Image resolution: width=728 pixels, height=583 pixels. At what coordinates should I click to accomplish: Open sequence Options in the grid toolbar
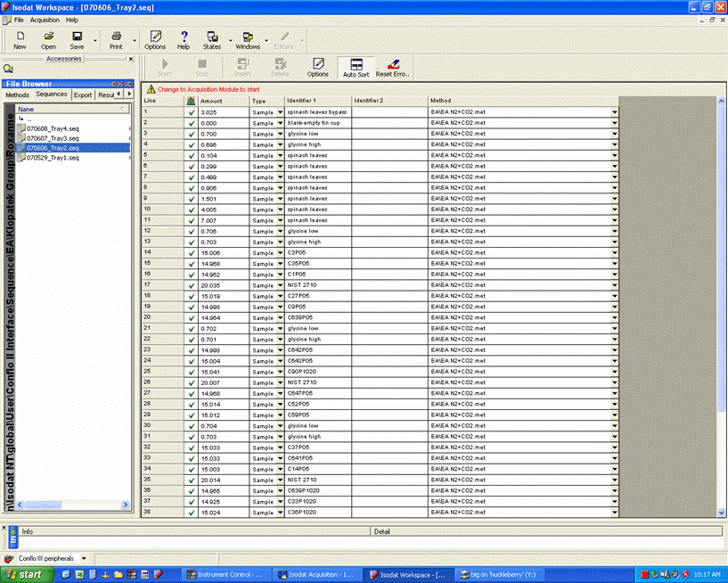click(x=317, y=68)
